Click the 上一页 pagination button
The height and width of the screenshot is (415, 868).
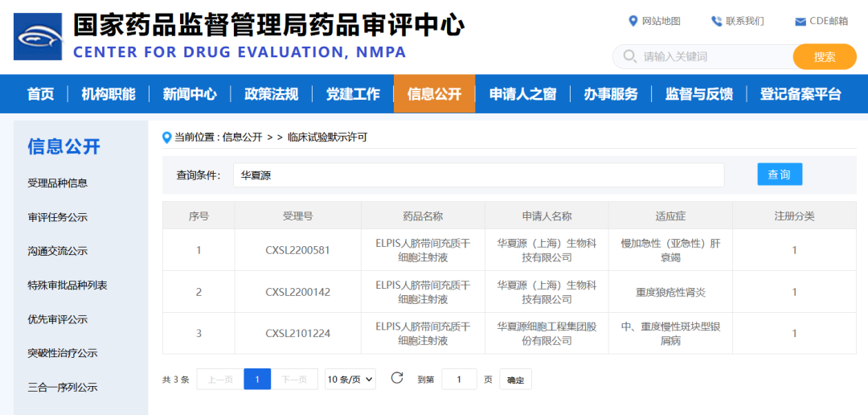point(220,380)
